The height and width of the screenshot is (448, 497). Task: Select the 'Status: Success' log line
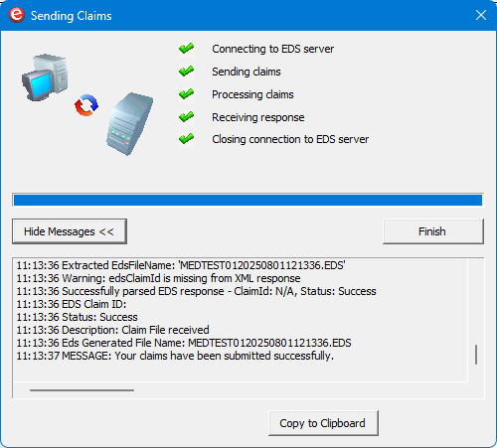click(77, 317)
